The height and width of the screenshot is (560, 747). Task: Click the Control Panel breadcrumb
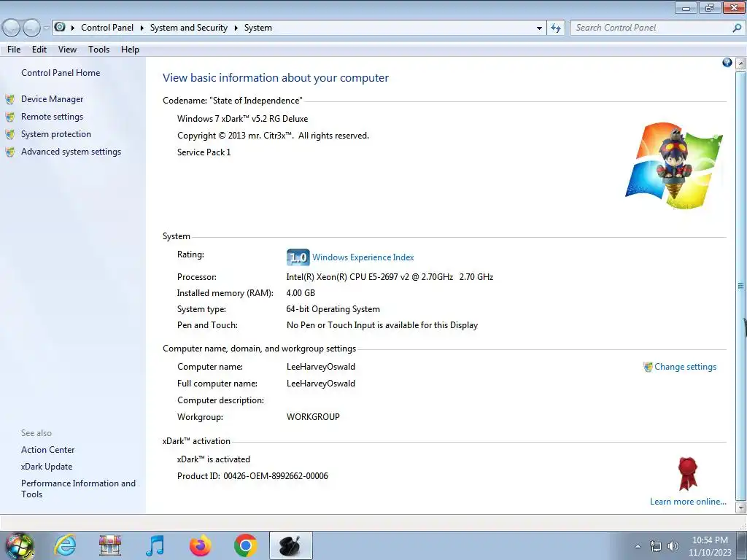click(x=107, y=28)
